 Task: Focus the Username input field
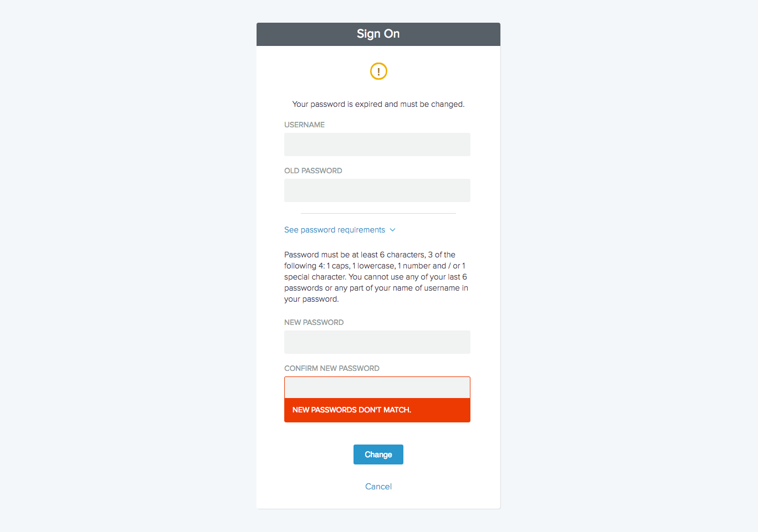pos(377,144)
